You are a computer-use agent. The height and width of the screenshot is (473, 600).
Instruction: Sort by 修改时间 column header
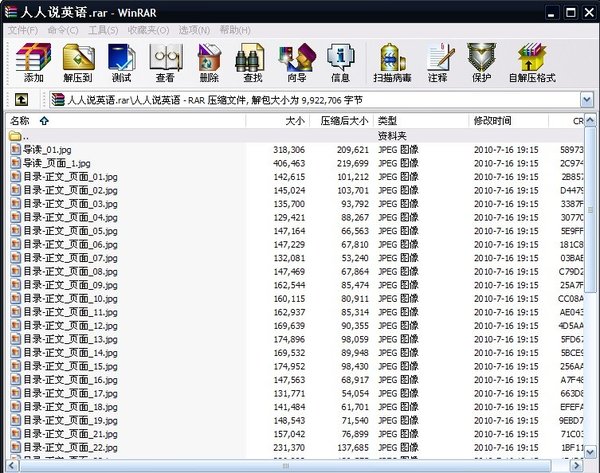pyautogui.click(x=509, y=121)
